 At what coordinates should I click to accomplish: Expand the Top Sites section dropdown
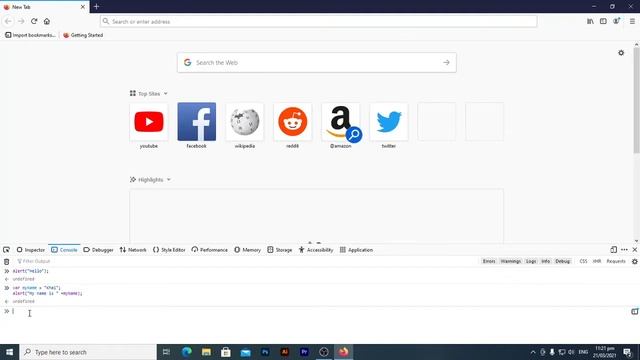165,93
